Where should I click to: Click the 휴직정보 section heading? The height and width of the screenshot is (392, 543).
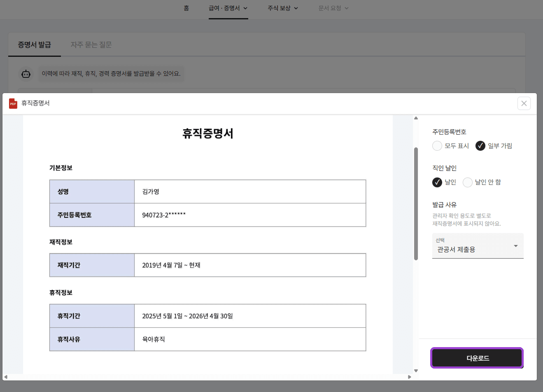[61, 292]
